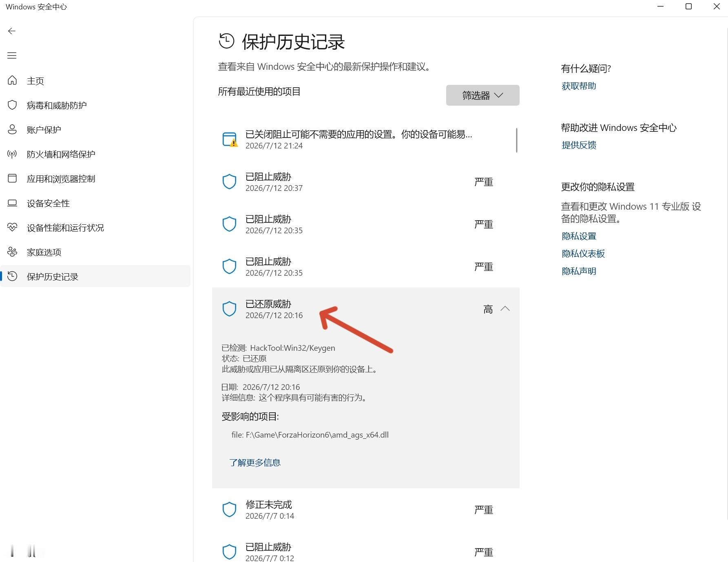Viewport: 728px width, 562px height.
Task: Click the device security laptop icon
Action: tap(12, 203)
